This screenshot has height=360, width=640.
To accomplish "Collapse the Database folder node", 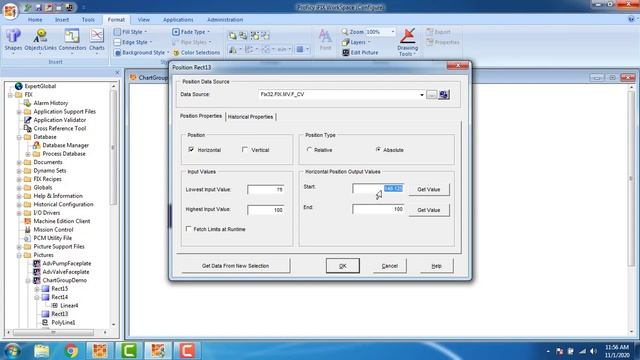I will point(19,137).
